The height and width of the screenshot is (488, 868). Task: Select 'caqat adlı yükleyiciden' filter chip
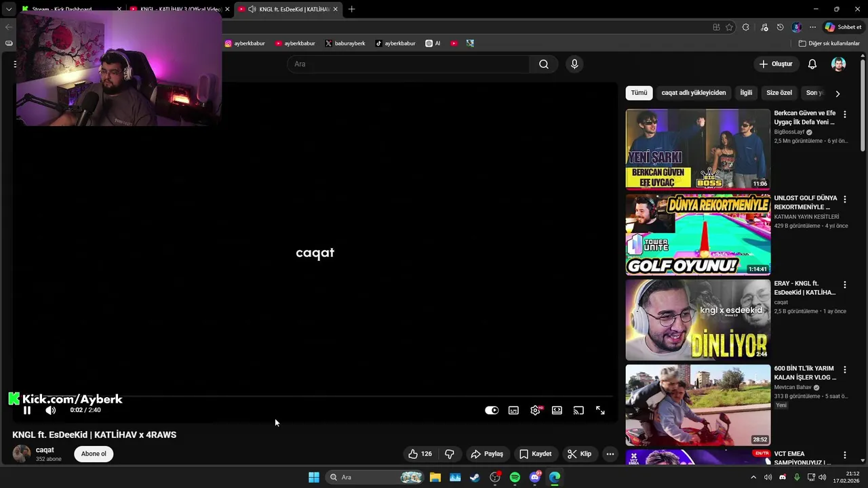pos(694,93)
